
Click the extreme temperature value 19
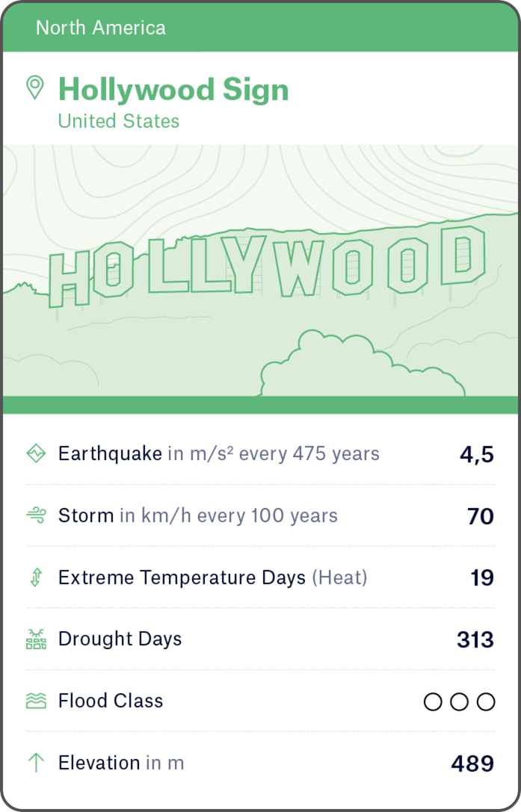[x=482, y=578]
